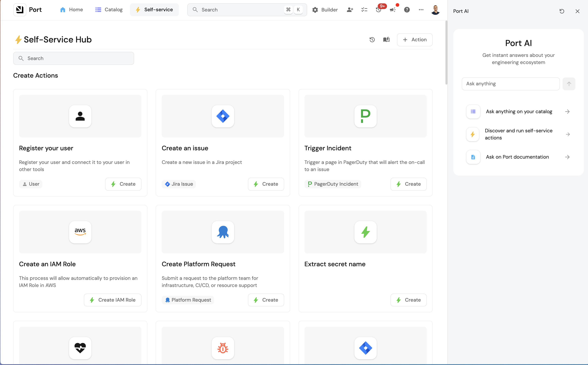Focus the Ask anything input field
The width and height of the screenshot is (588, 365).
510,84
